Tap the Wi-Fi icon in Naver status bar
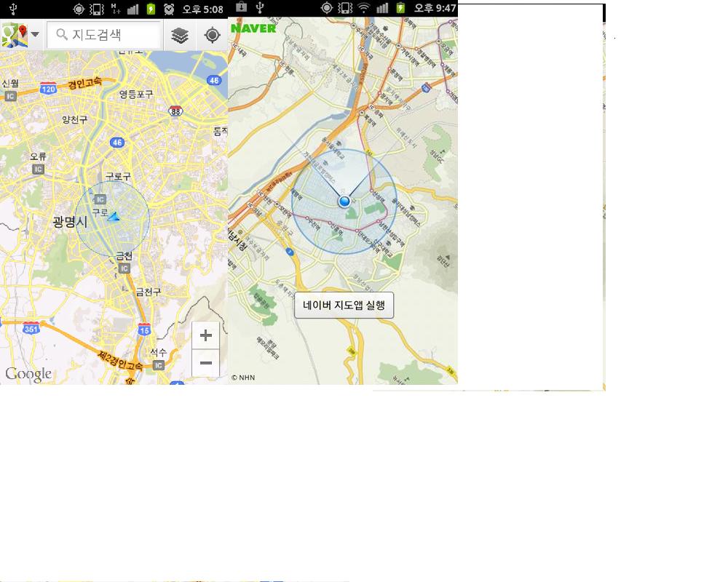 click(x=365, y=8)
